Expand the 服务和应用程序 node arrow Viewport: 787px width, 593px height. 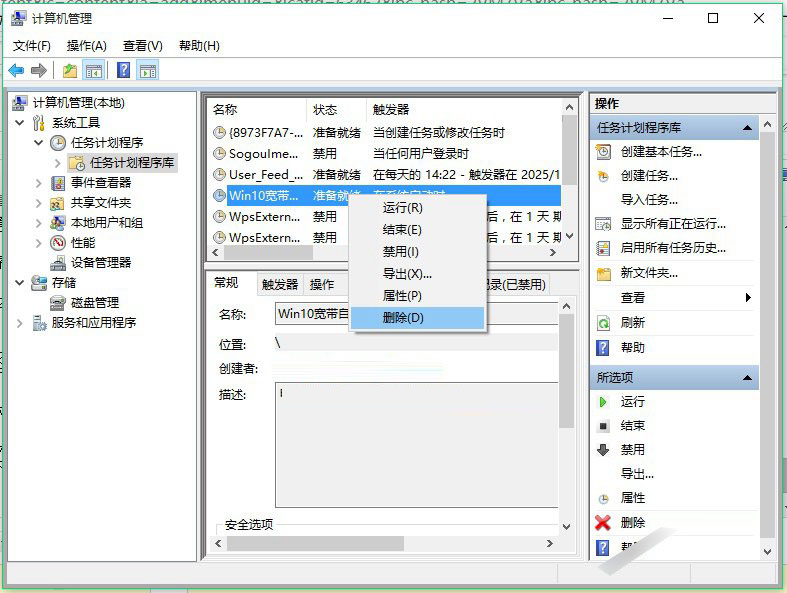[20, 323]
